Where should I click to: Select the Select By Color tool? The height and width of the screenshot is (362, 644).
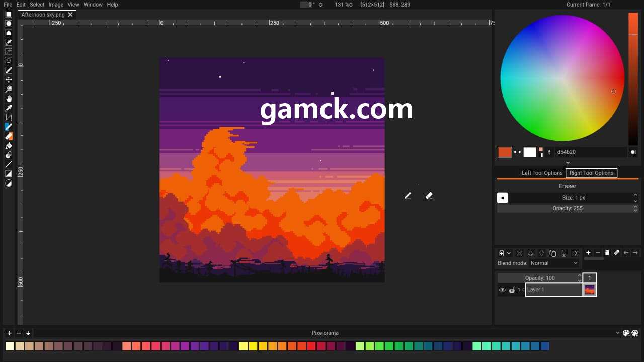[x=9, y=42]
